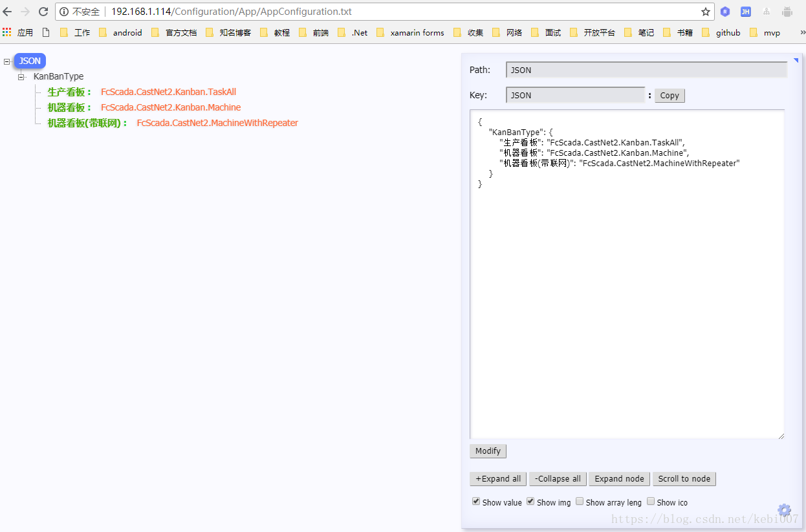Reload the page with the refresh icon
The image size is (806, 532).
43,12
